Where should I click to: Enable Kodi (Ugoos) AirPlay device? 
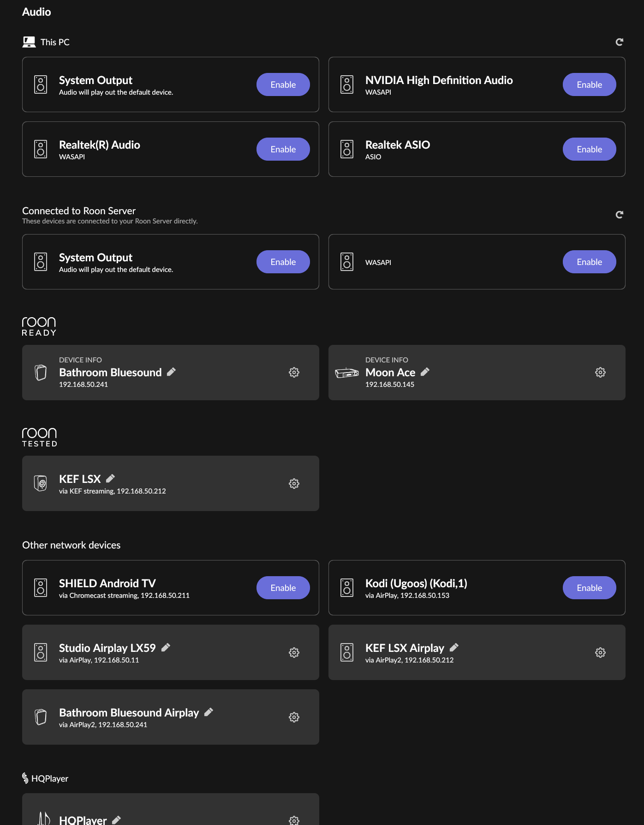coord(590,588)
